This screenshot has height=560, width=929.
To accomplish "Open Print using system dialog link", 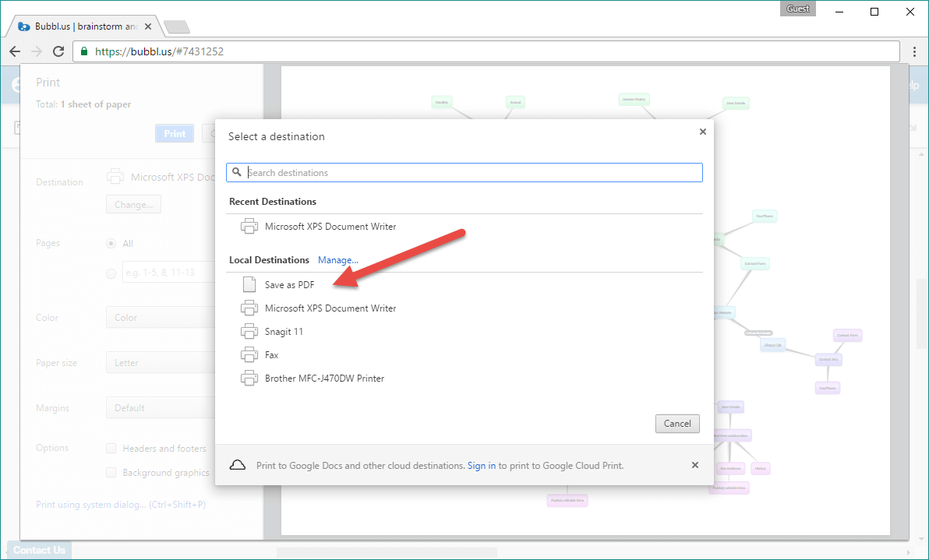I will (121, 505).
